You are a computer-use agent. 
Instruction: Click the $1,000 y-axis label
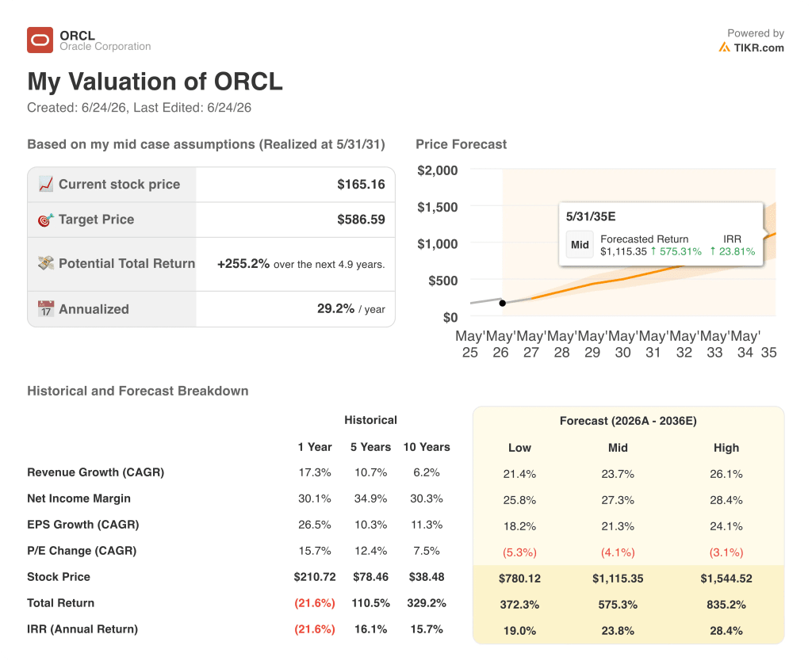tap(438, 244)
